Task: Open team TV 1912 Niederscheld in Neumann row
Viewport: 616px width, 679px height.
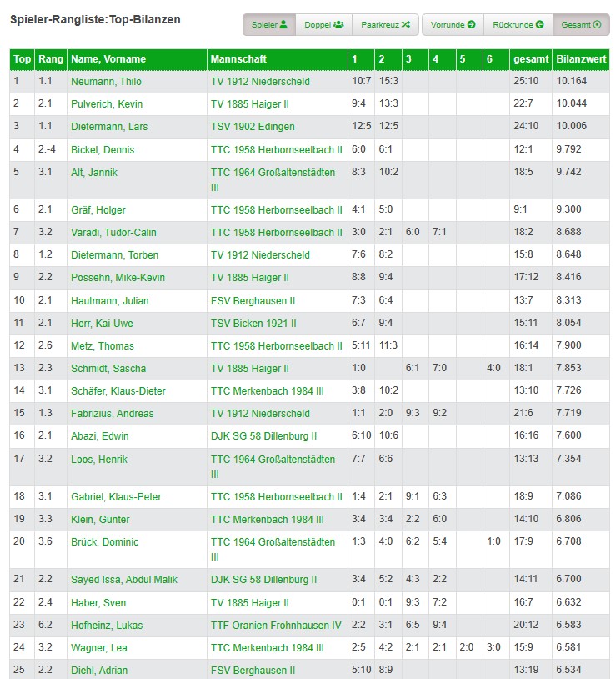Action: coord(260,82)
